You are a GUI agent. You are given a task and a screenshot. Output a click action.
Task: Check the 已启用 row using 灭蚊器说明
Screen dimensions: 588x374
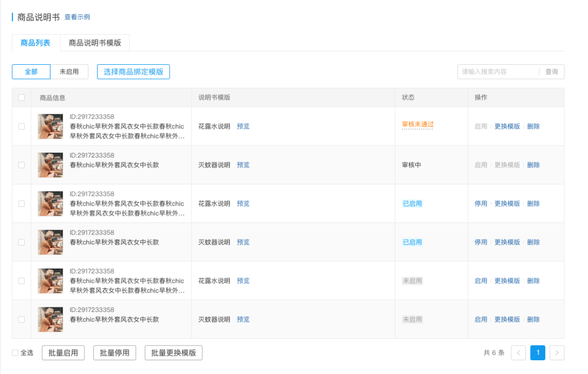[21, 243]
